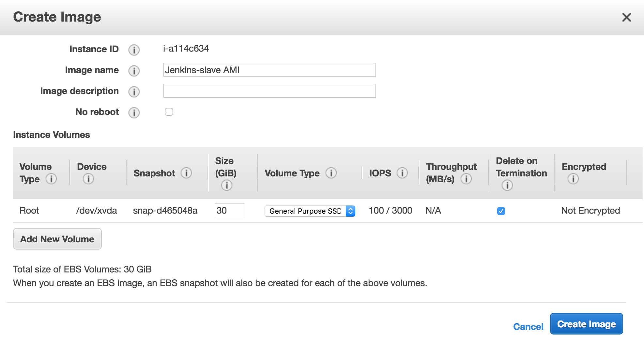
Task: Close the Create Image dialog
Action: tap(626, 17)
